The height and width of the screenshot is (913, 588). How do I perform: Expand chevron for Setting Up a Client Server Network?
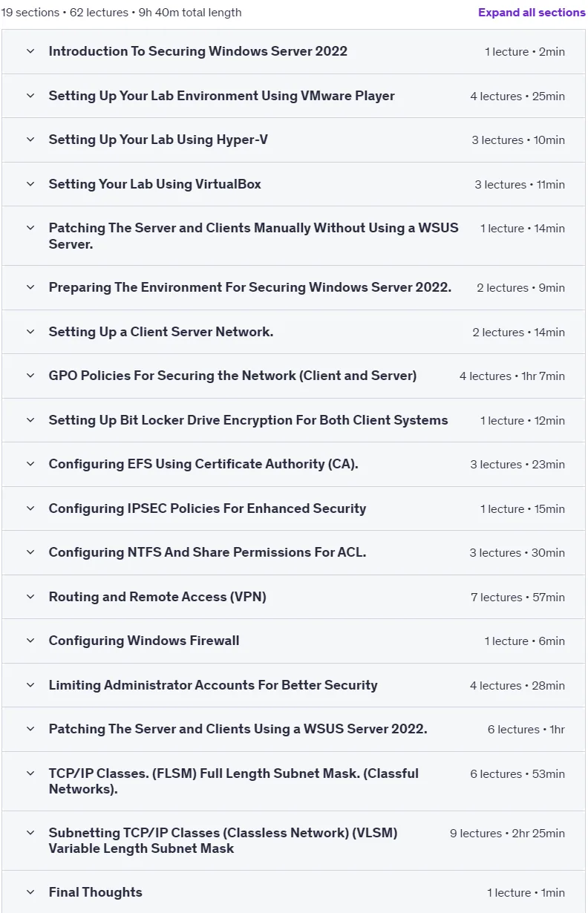coord(30,332)
